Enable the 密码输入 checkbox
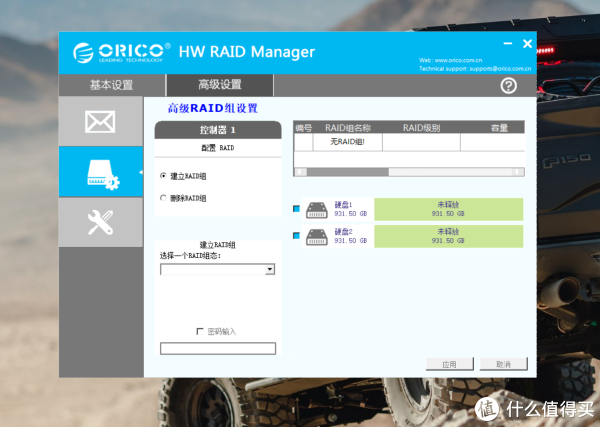The height and width of the screenshot is (427, 600). tap(200, 331)
